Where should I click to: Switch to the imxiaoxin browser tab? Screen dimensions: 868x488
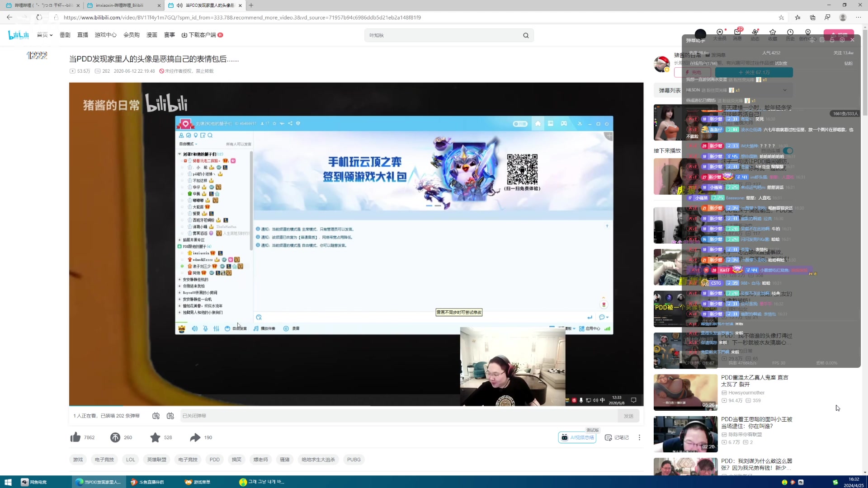point(124,5)
